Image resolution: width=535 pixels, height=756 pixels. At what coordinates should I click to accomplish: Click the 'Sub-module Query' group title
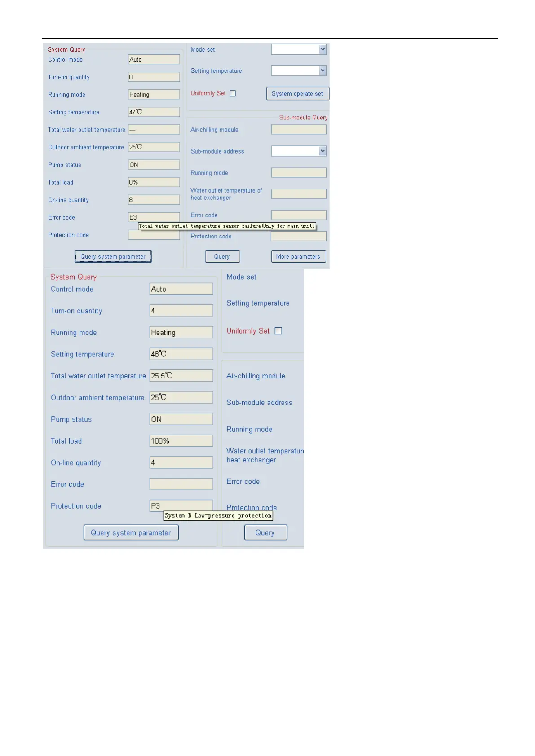pos(303,118)
